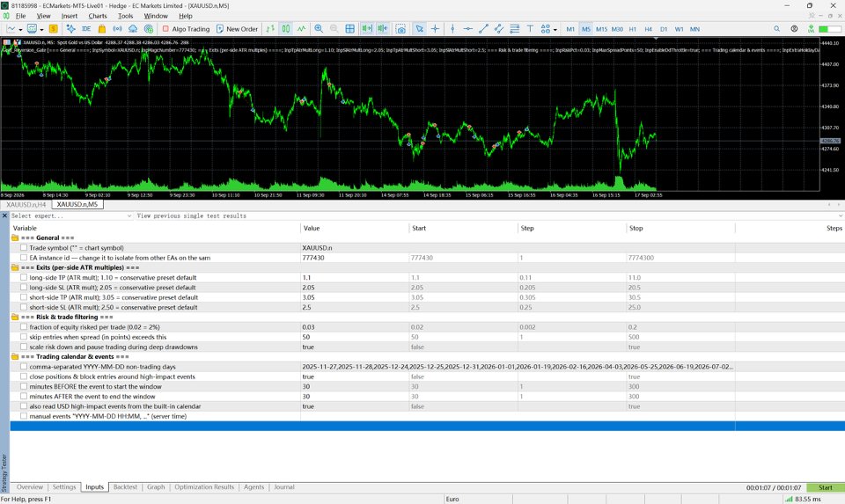Edit the long-side TP value 1.1
Screen dimensions: 845x504
(x=354, y=277)
